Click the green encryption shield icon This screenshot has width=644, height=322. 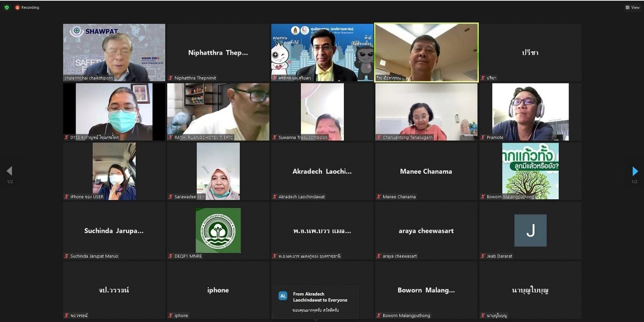[6, 7]
